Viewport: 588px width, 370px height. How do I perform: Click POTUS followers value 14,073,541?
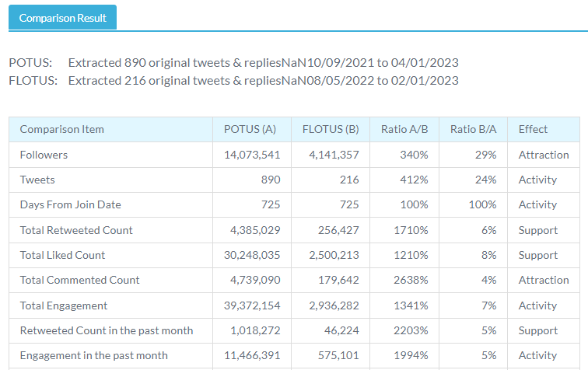tap(252, 155)
